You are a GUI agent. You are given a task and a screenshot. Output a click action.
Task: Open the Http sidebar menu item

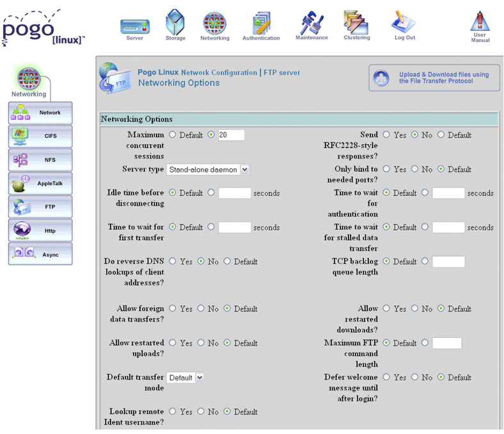click(x=40, y=230)
